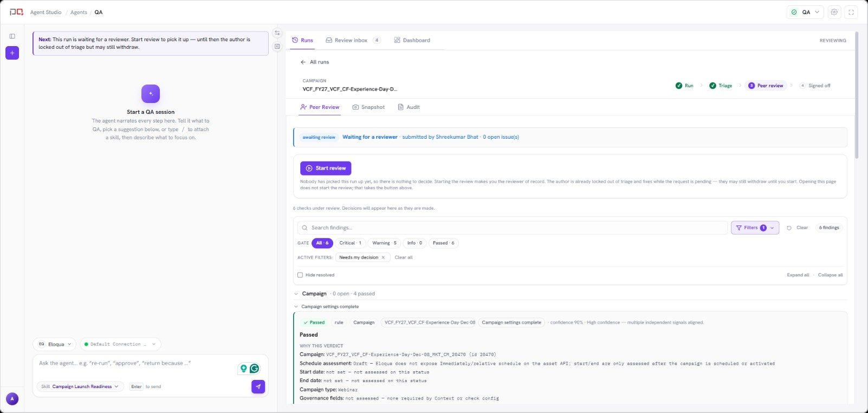Remove the Needs my decision filter chip
Viewport: 868px width, 413px height.
tap(383, 257)
